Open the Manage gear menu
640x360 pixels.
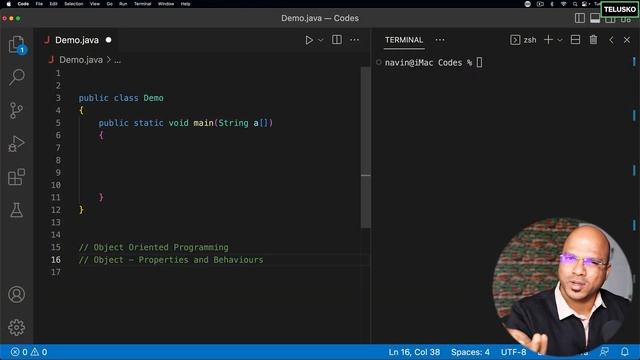[16, 327]
